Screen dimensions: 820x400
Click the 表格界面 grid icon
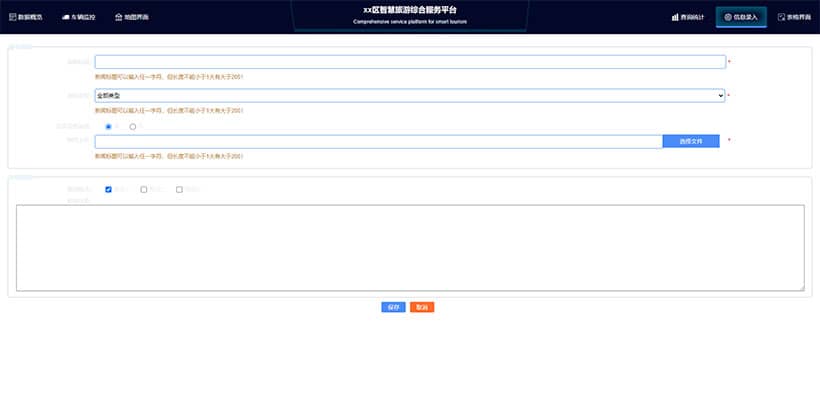tap(782, 17)
